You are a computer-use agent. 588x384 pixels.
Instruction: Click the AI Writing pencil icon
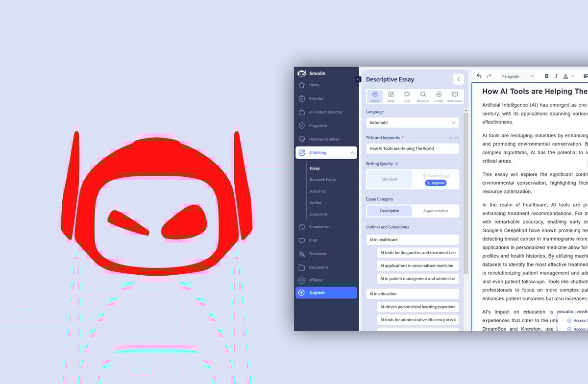(302, 153)
